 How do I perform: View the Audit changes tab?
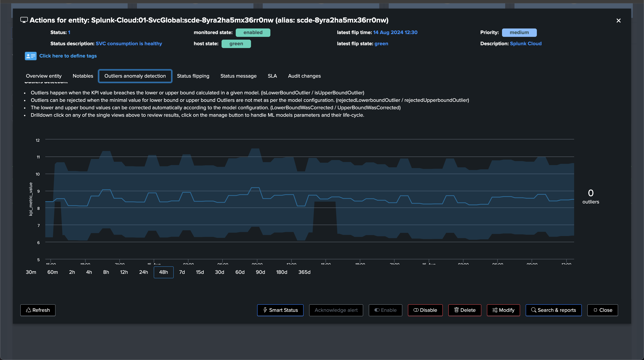tap(304, 76)
